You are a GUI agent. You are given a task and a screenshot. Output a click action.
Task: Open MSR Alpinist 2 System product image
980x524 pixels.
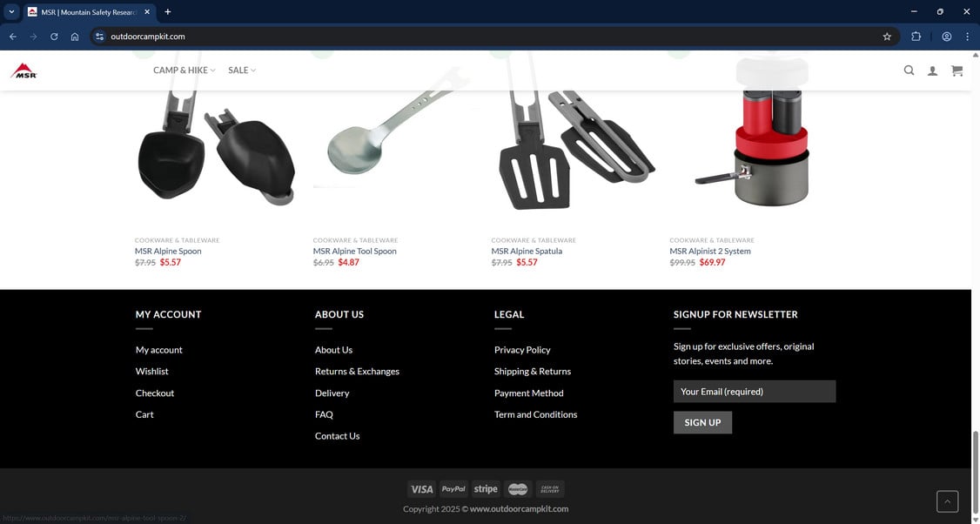pos(753,138)
